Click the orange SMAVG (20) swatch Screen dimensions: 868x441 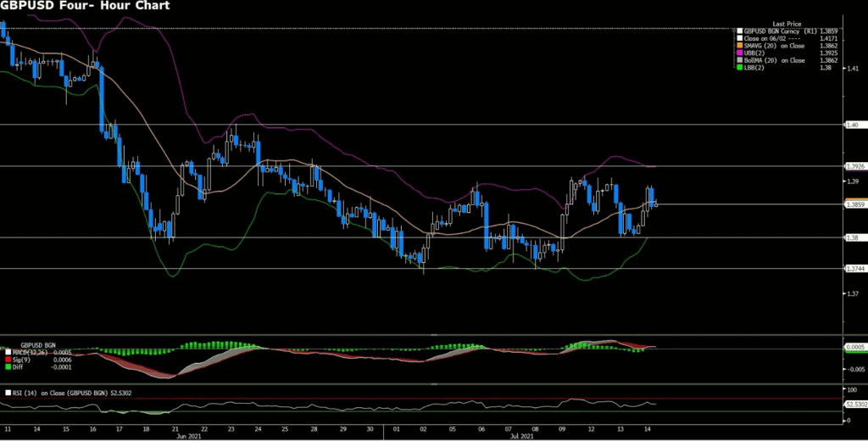pos(739,46)
